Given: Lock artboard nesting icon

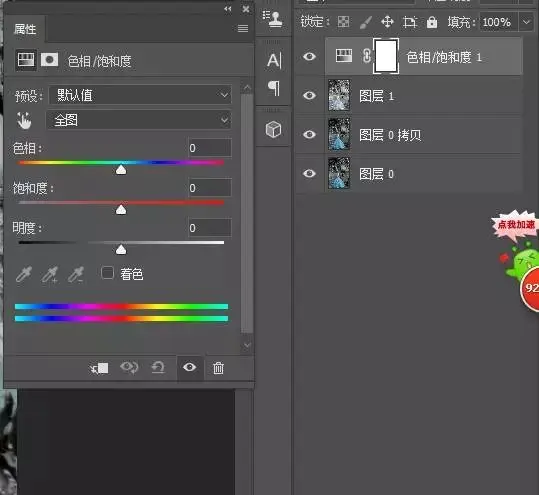Looking at the screenshot, I should click(x=410, y=22).
